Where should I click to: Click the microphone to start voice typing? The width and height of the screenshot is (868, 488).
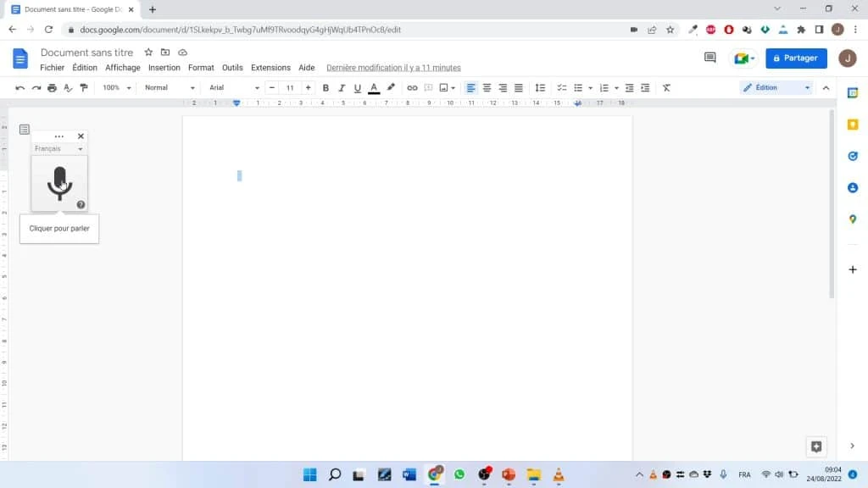59,183
